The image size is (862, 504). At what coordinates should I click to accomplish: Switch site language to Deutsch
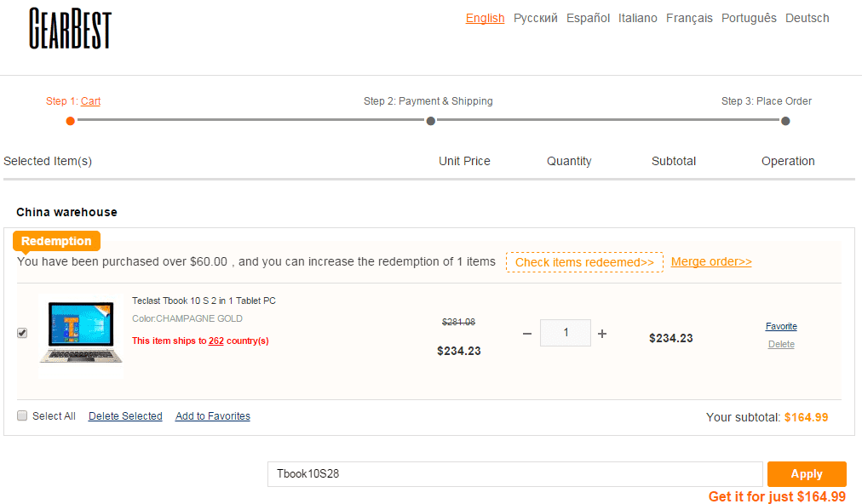pyautogui.click(x=807, y=18)
